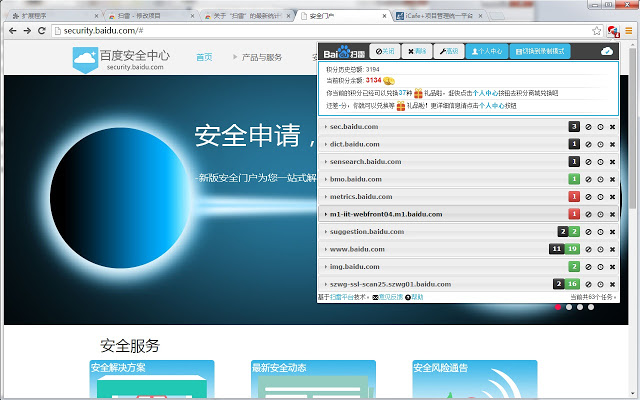Delete bmo.baidu.com task via X icon

[x=612, y=180]
